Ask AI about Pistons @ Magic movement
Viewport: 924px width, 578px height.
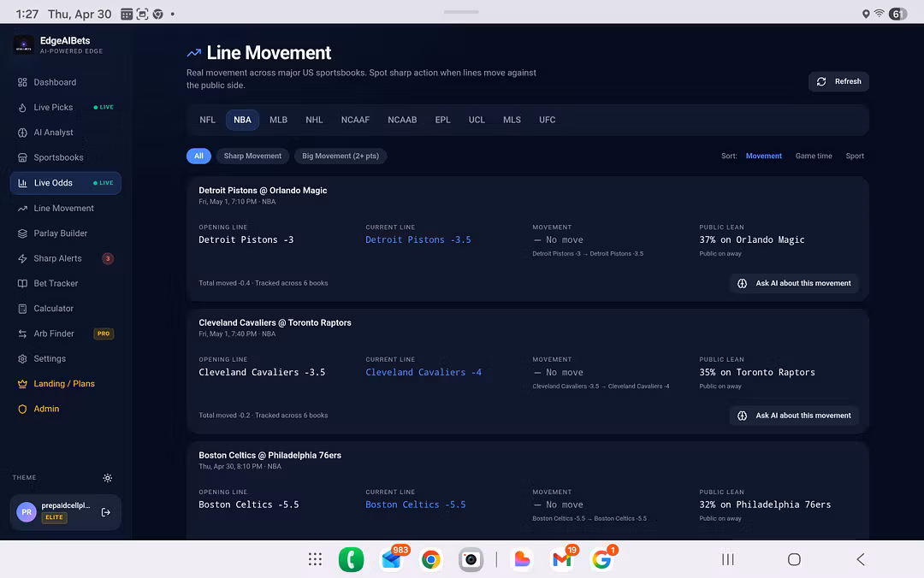[x=794, y=283]
